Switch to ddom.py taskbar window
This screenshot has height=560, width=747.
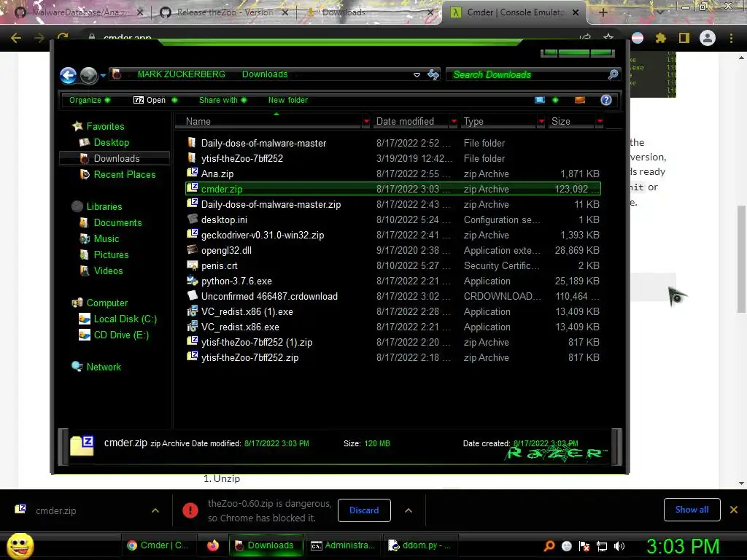coord(419,545)
